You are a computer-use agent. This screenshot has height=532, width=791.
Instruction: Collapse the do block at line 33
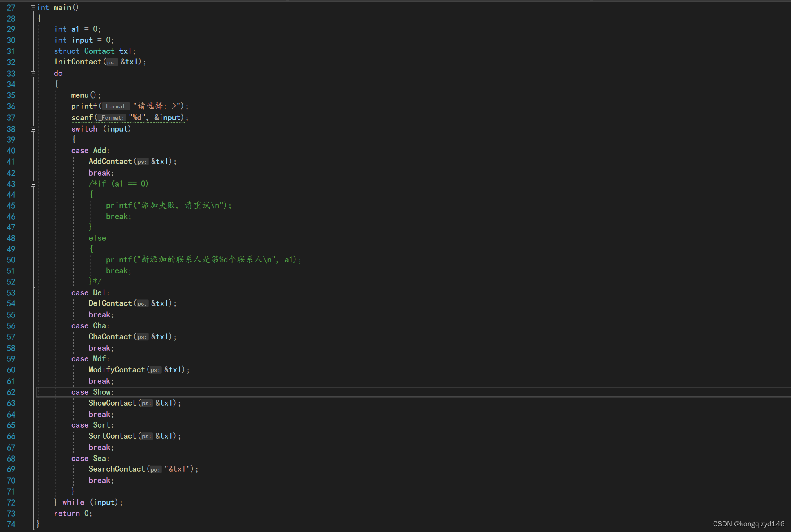33,74
